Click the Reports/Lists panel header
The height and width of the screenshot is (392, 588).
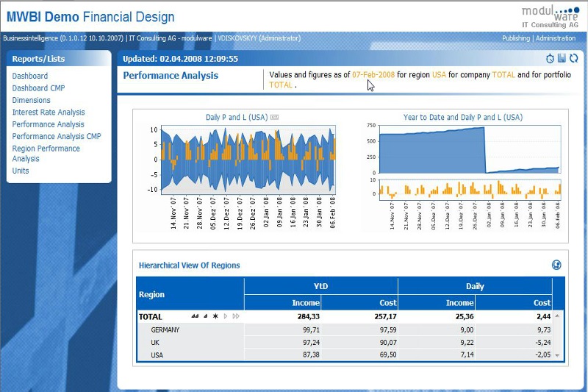pos(59,59)
